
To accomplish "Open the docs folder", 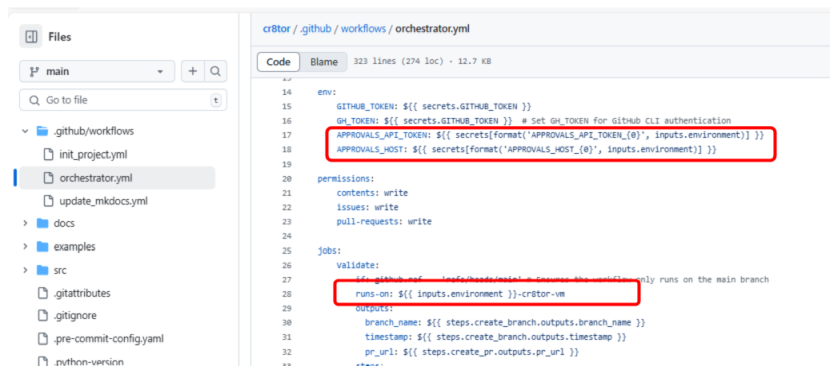I will (x=64, y=223).
